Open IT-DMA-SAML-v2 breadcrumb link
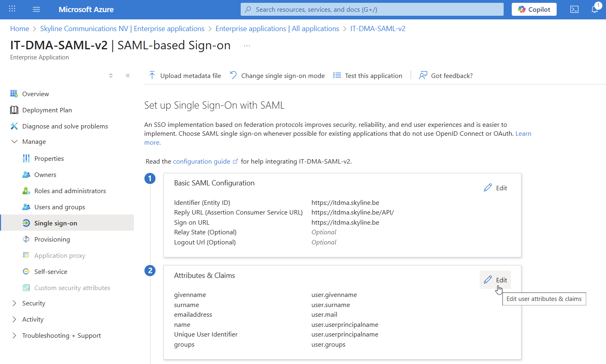Image resolution: width=606 pixels, height=364 pixels. pos(378,29)
